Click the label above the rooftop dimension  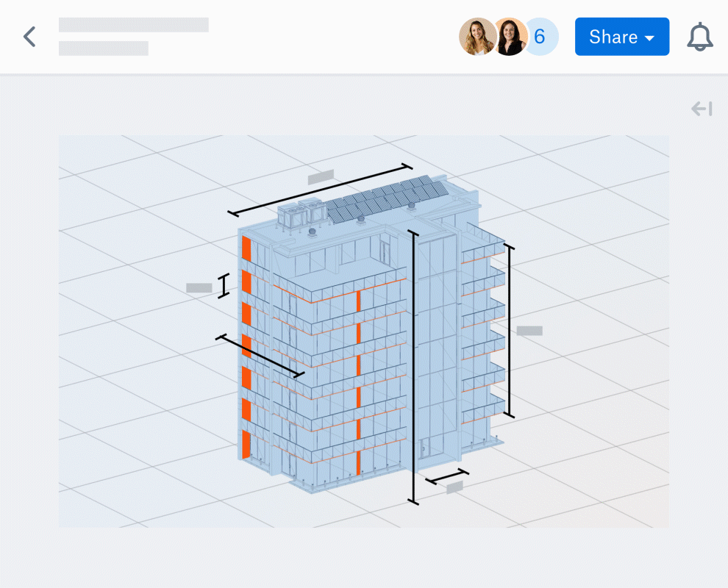pos(321,177)
